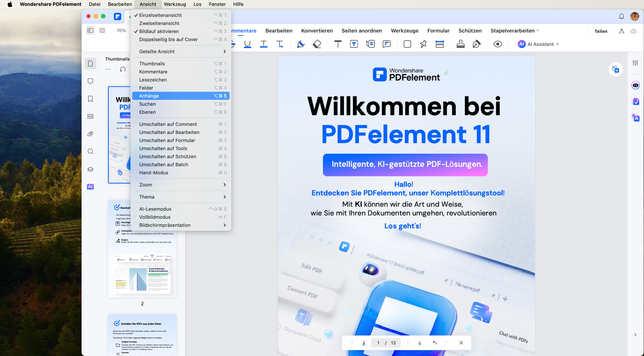Open the Werkzeug menu in menu bar
Screen dimensions: 644x356
[x=175, y=4]
